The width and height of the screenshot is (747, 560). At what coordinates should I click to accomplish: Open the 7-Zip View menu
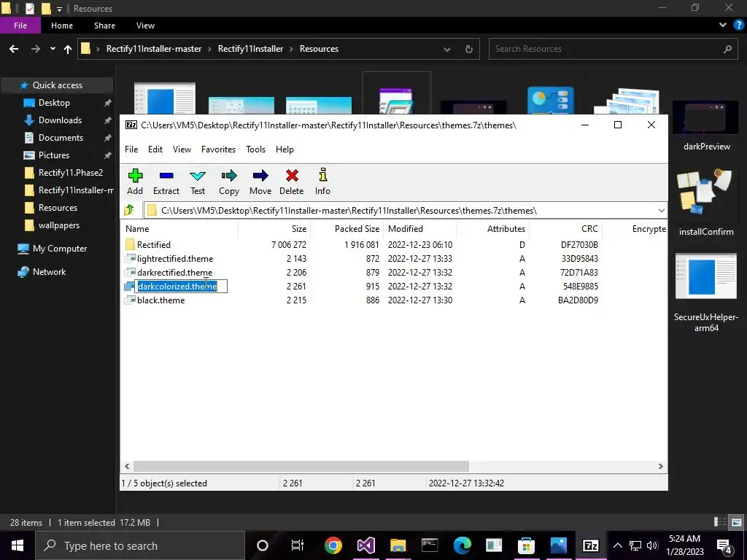click(x=182, y=149)
